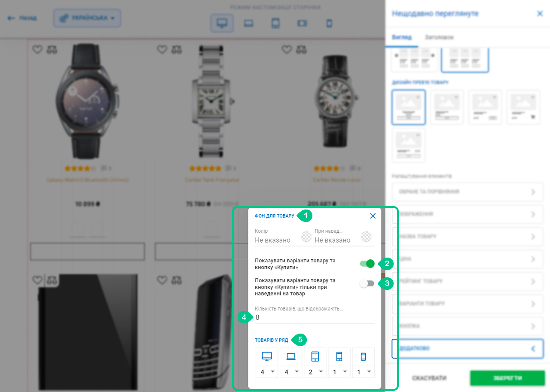Image resolution: width=550 pixels, height=392 pixels.
Task: Select tablet portrait preview mode in top toolbar
Action: (x=275, y=23)
